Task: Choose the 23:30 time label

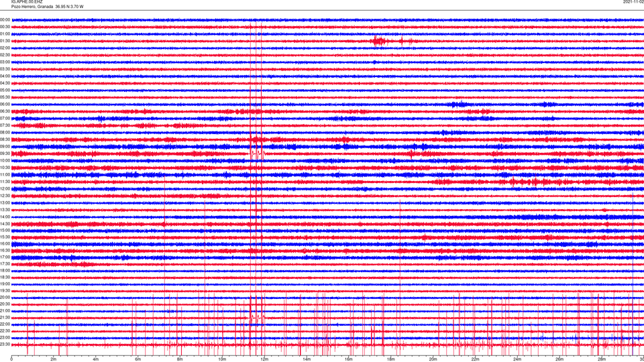Action: [5, 345]
